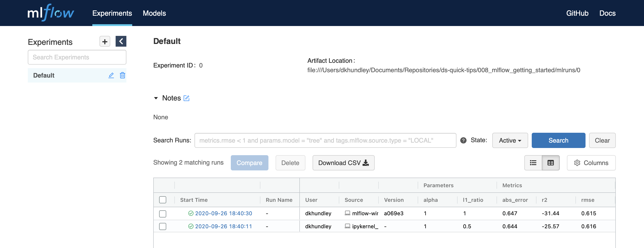Click r2 value -31.44

tap(550, 213)
